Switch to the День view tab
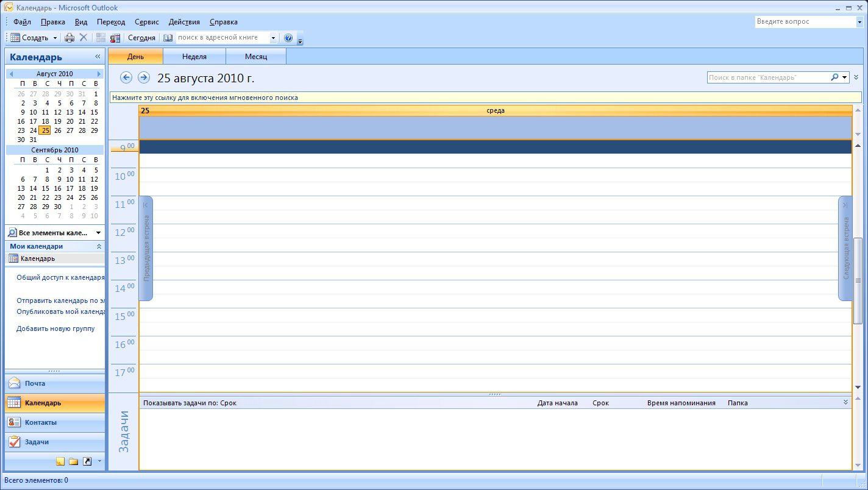 click(136, 57)
